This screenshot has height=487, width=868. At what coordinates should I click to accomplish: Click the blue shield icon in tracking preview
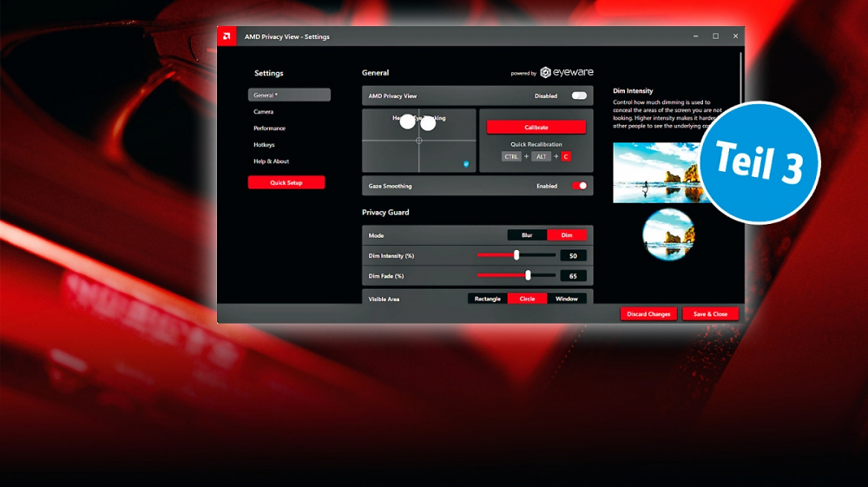click(466, 164)
